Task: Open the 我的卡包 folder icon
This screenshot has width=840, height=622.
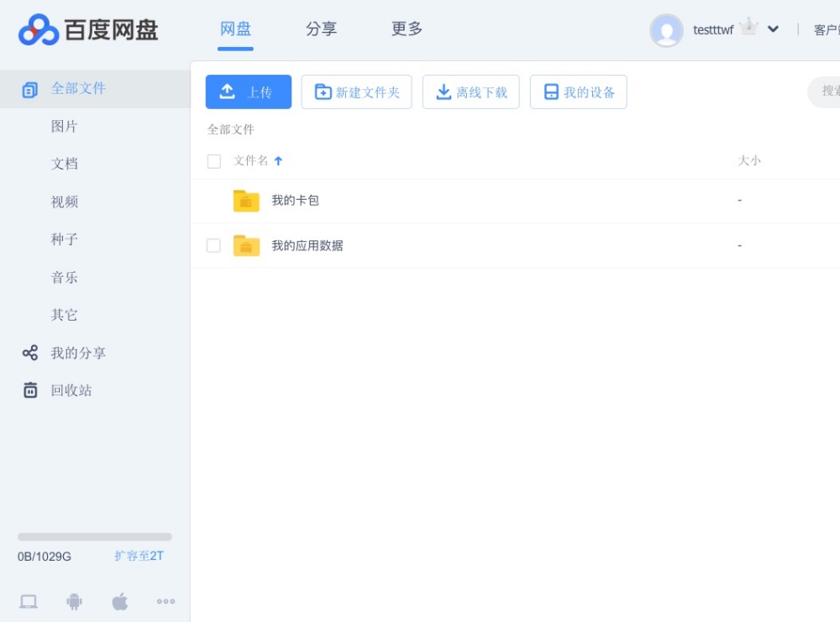Action: pos(246,201)
